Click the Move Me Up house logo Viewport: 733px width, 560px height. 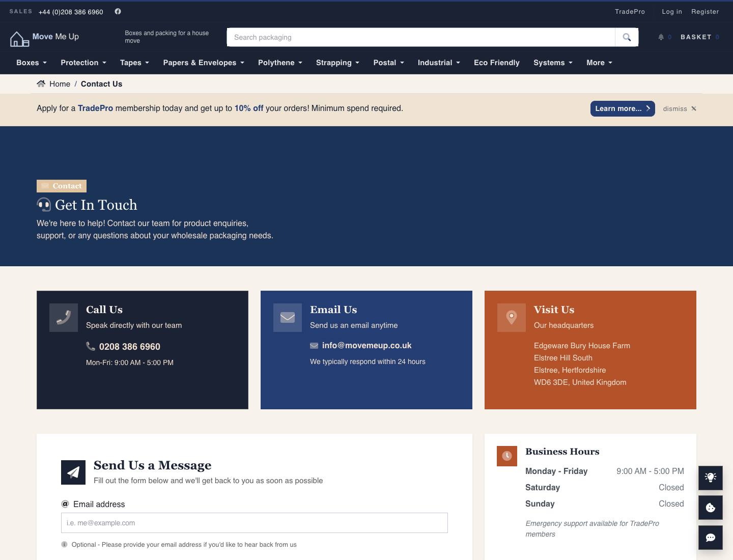(19, 38)
